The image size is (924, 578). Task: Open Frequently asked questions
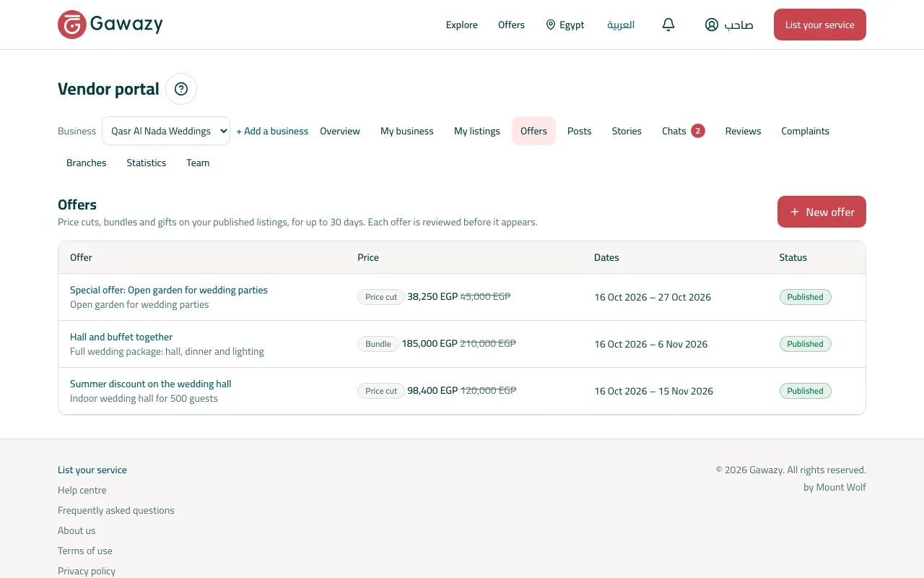[116, 510]
